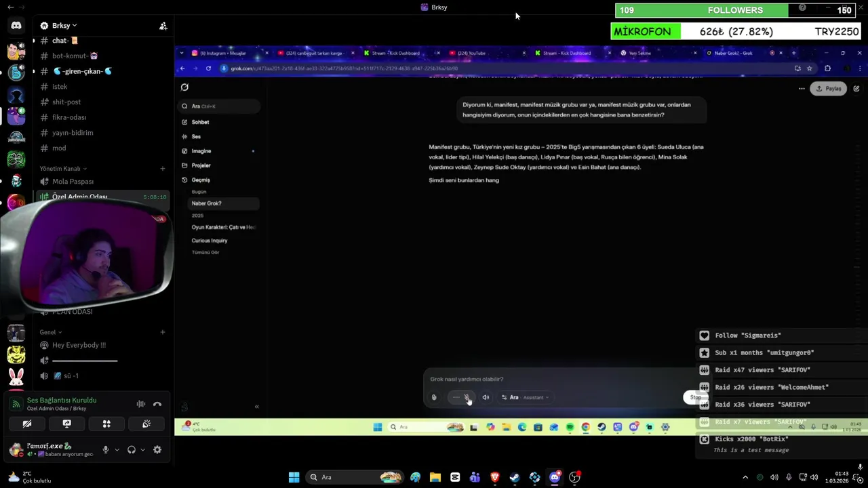Open Discord direct messages home icon
The width and height of the screenshot is (868, 488).
pos(16,26)
